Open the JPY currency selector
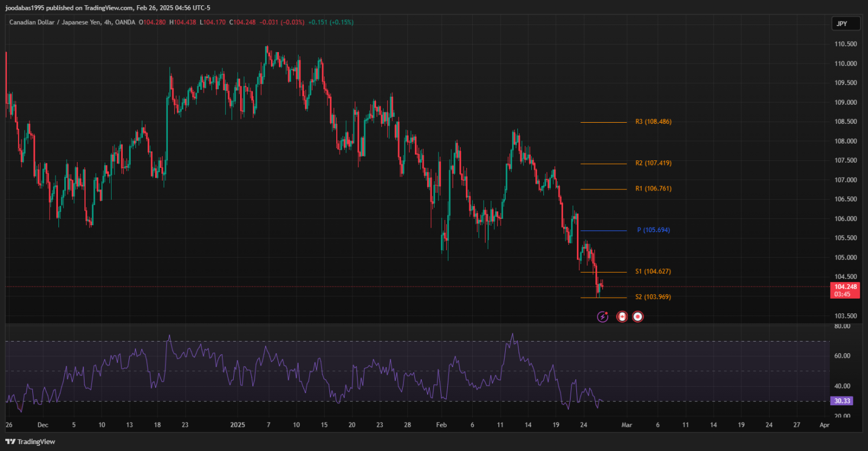Viewport: 868px width, 451px height. [x=840, y=24]
